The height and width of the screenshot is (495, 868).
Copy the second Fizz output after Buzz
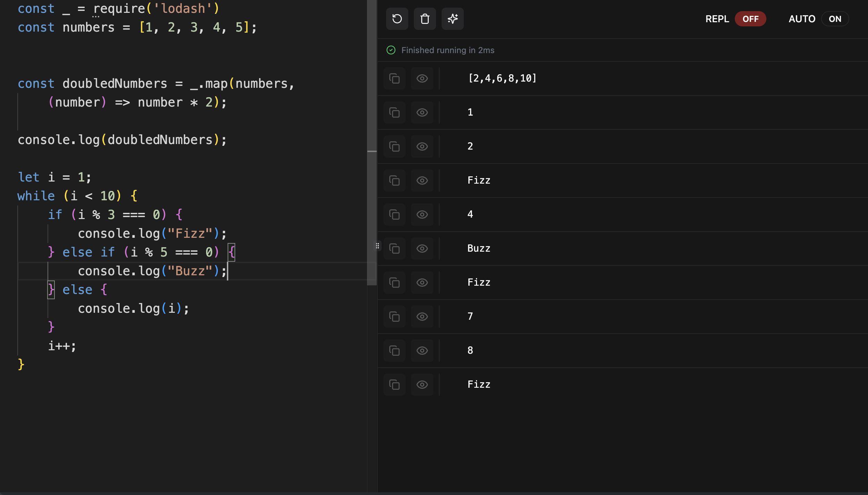tap(394, 283)
